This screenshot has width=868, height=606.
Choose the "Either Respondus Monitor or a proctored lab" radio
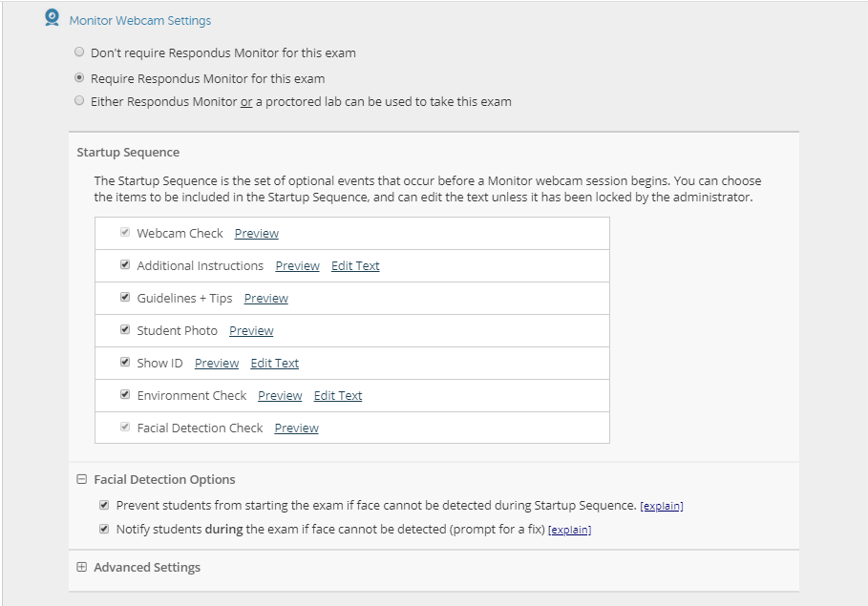click(x=79, y=101)
